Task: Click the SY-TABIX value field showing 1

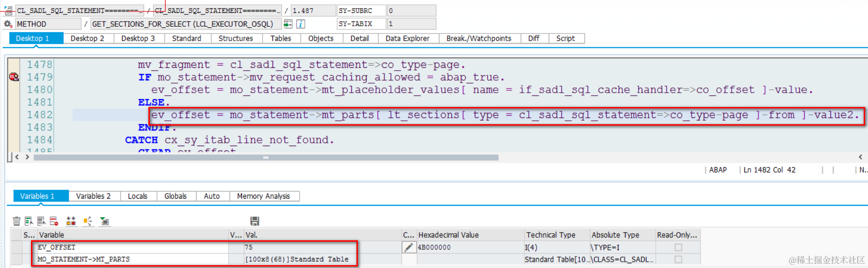Action: [411, 24]
